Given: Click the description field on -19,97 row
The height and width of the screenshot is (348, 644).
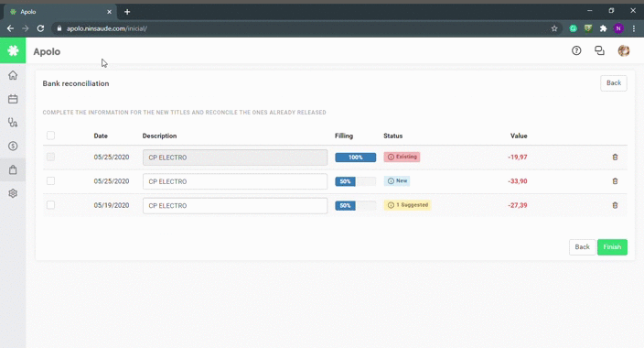Looking at the screenshot, I should click(x=235, y=158).
